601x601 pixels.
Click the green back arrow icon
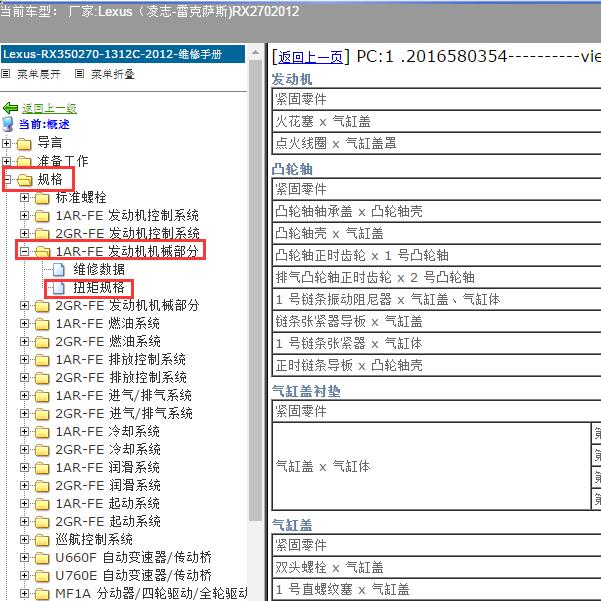pos(10,108)
